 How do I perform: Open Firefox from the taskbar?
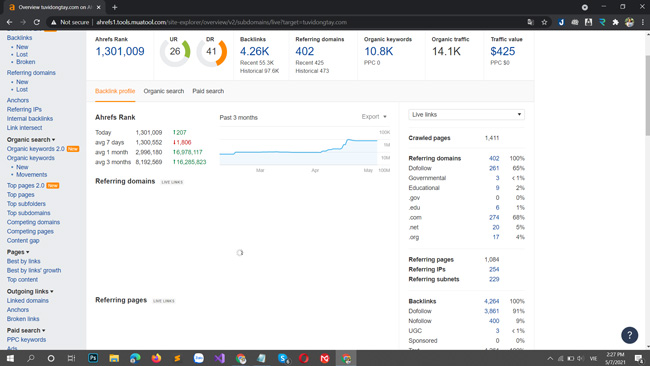[x=156, y=358]
